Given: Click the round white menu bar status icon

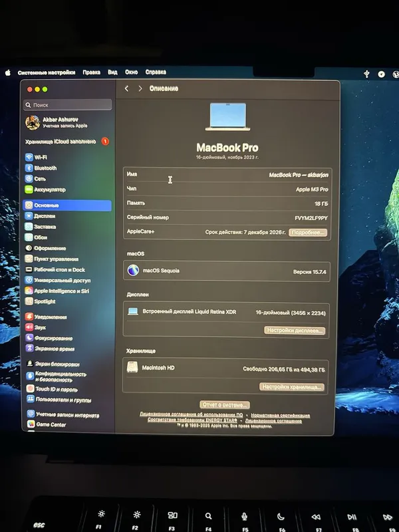Looking at the screenshot, I should (x=381, y=74).
